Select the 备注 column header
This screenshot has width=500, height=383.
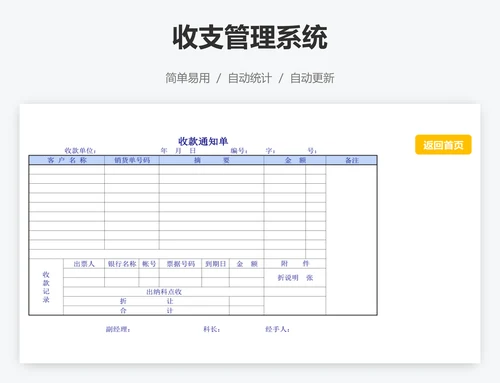(x=351, y=160)
